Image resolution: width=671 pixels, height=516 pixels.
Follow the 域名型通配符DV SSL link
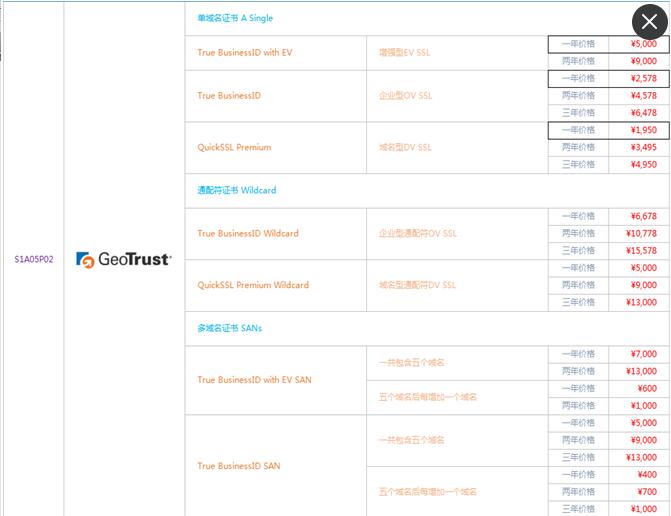[x=417, y=285]
